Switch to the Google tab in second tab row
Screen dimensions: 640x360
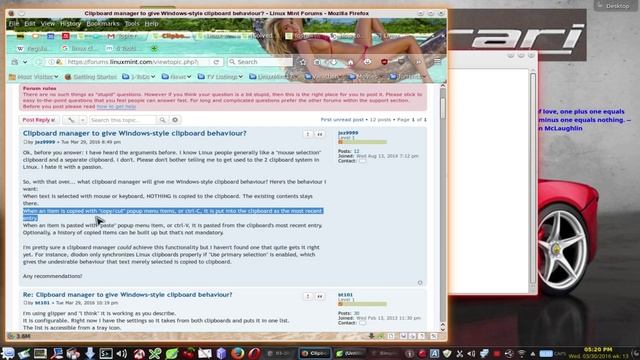[78, 49]
